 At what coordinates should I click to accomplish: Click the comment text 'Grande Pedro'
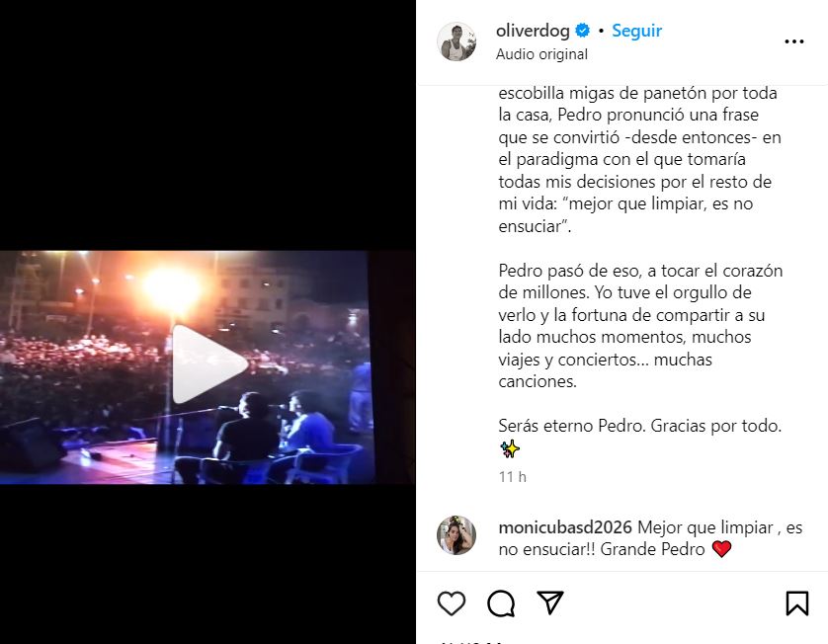(653, 549)
